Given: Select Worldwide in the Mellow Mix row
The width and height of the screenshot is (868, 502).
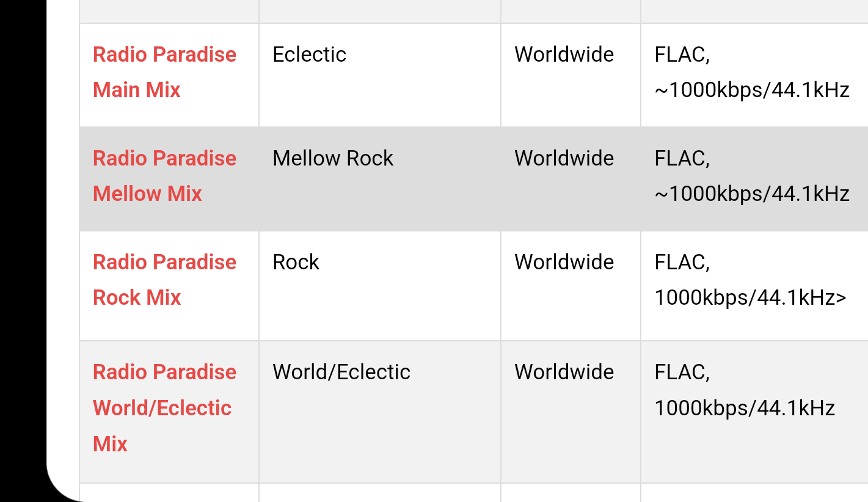Looking at the screenshot, I should (564, 158).
